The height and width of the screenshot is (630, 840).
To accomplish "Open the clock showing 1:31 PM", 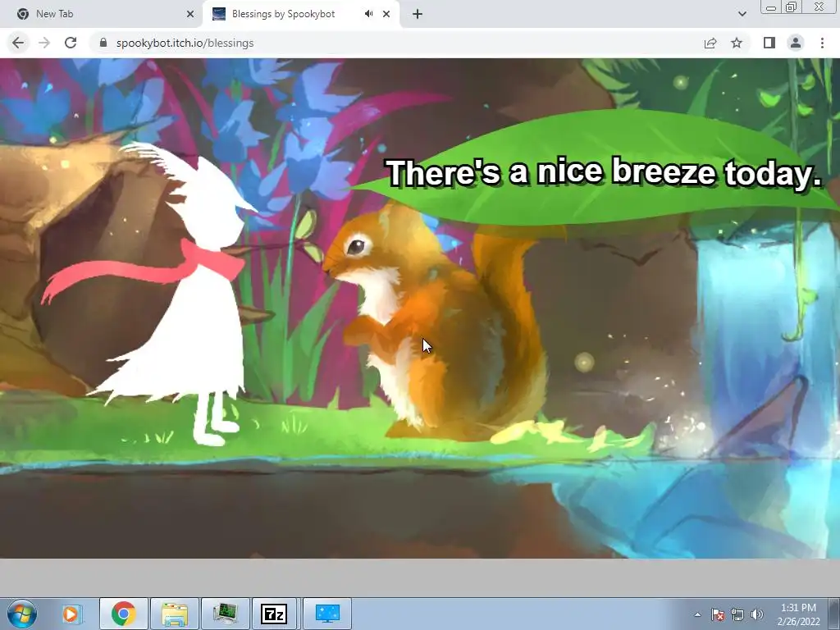I will tap(798, 614).
